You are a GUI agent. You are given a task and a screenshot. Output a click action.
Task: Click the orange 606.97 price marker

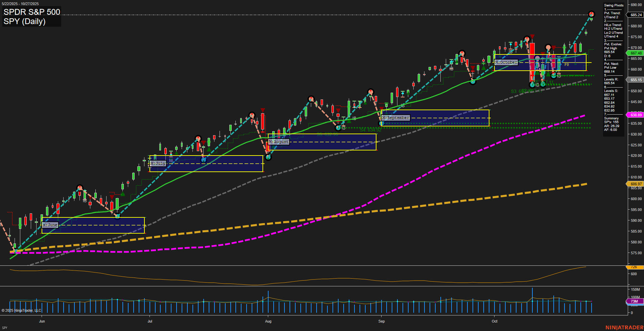pyautogui.click(x=636, y=184)
